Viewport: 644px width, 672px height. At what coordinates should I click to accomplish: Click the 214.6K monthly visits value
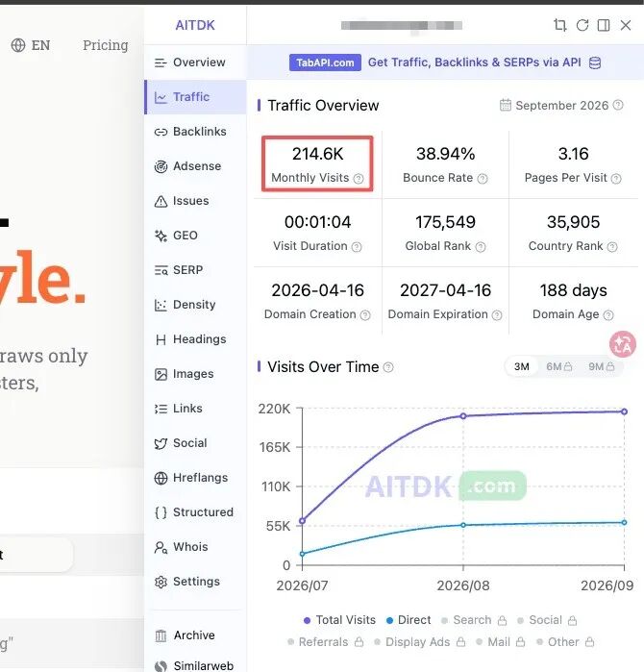click(317, 154)
